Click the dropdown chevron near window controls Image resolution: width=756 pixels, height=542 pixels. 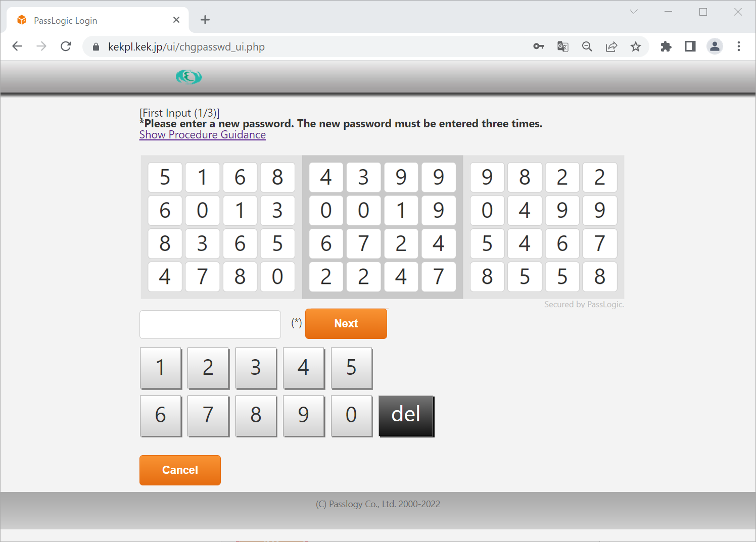633,12
